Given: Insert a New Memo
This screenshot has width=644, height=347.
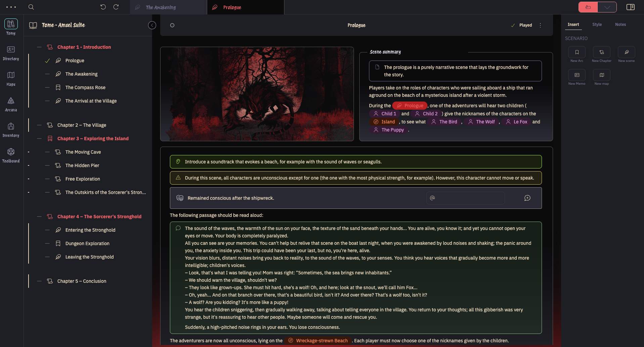Looking at the screenshot, I should tap(577, 77).
